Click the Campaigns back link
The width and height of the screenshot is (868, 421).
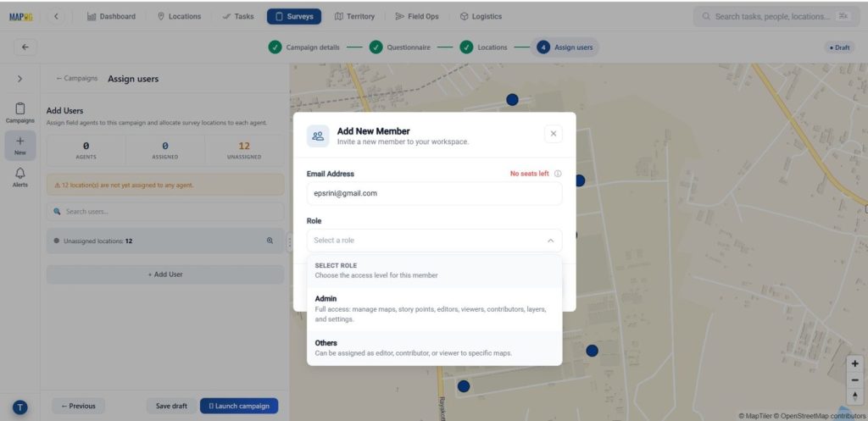click(x=77, y=79)
